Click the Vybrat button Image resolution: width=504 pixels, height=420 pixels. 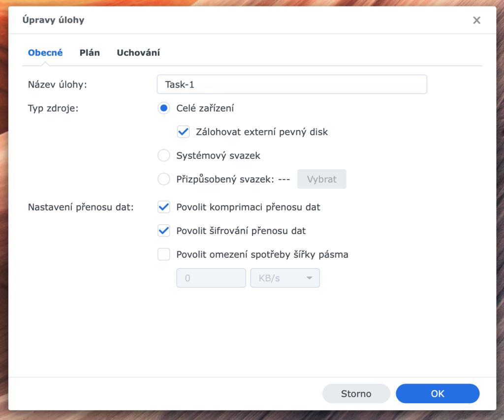[321, 179]
